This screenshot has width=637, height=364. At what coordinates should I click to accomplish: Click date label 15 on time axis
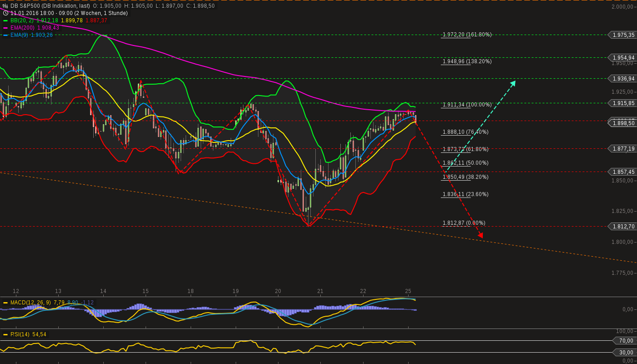[146, 291]
